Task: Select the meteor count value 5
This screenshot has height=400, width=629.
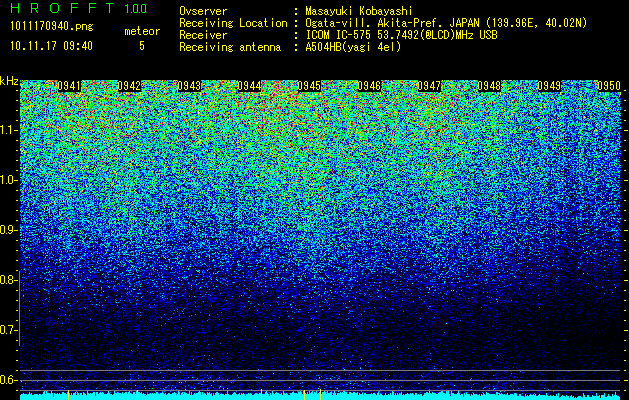Action: click(x=142, y=46)
